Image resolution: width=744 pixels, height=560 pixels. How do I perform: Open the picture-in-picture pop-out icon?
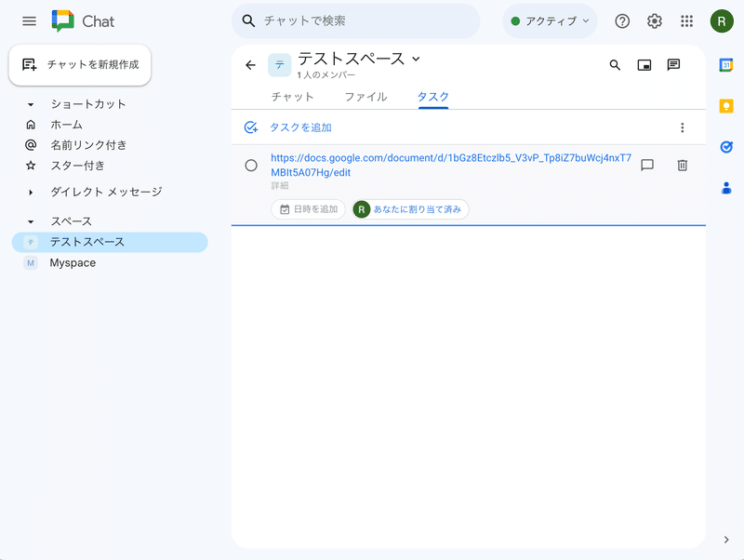point(644,65)
